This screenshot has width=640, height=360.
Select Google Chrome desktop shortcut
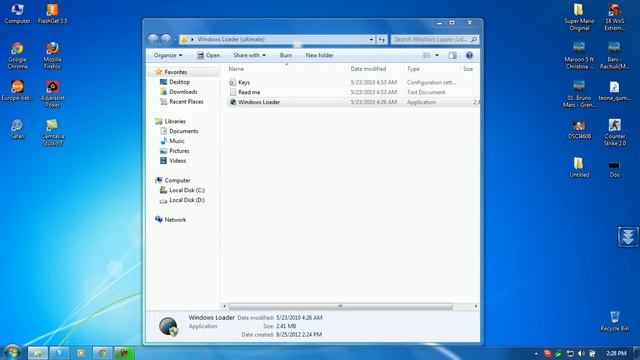[x=17, y=55]
